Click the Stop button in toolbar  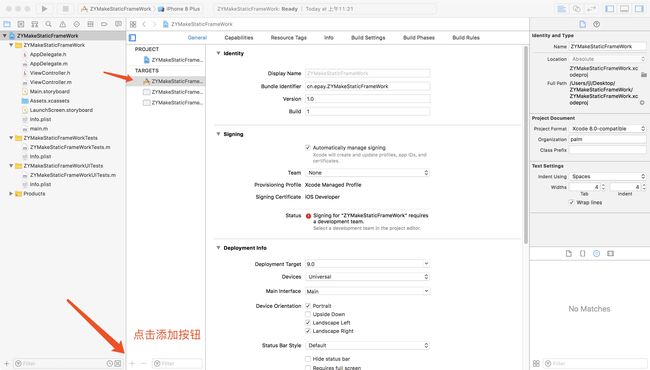65,9
